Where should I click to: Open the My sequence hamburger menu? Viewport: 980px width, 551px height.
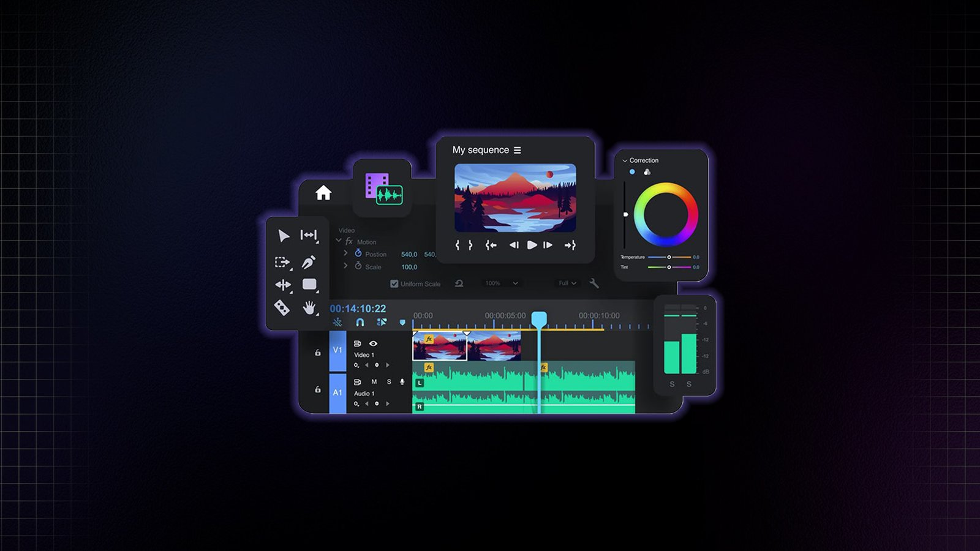[x=518, y=150]
